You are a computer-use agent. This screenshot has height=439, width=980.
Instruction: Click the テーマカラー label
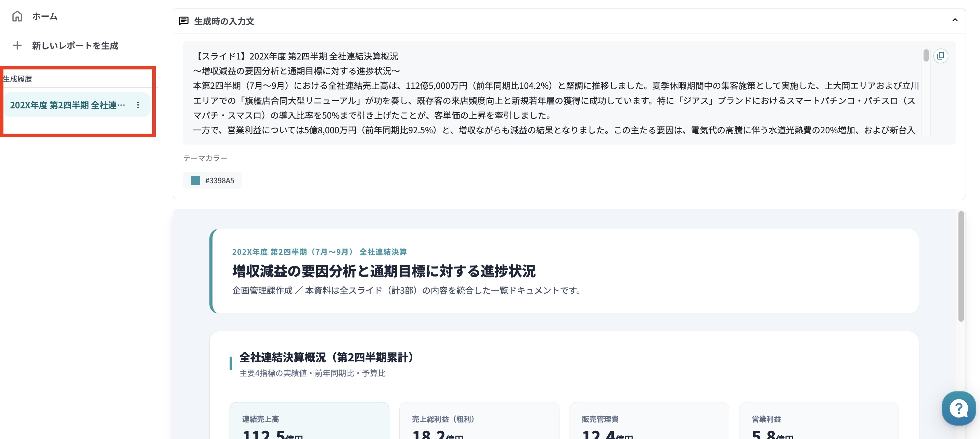click(x=205, y=158)
